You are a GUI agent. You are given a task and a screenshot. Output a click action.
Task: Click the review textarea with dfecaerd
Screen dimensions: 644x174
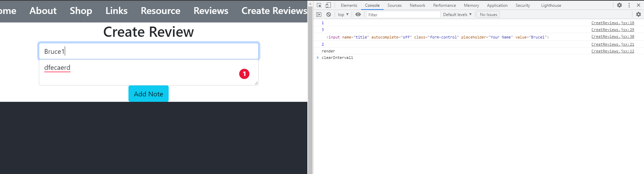(x=149, y=73)
